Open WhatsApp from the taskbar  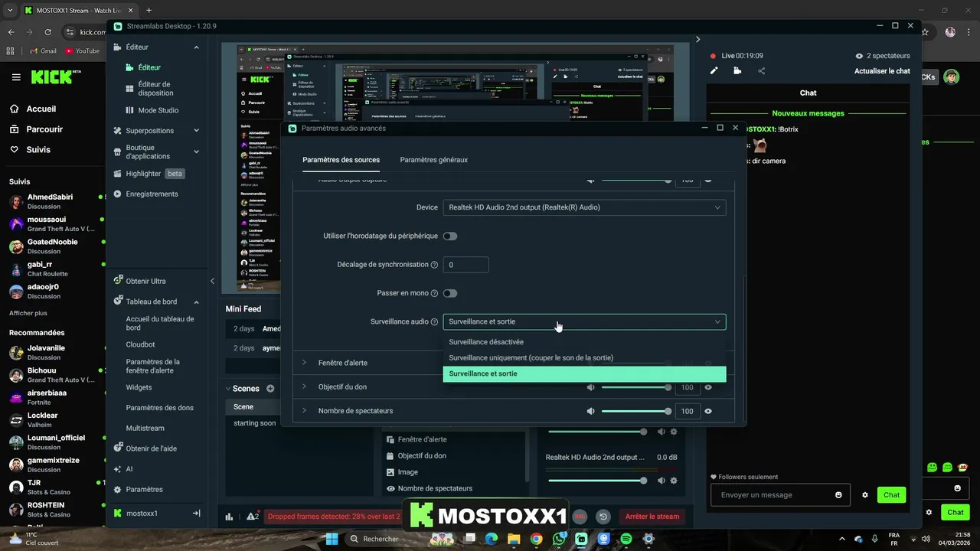point(559,539)
